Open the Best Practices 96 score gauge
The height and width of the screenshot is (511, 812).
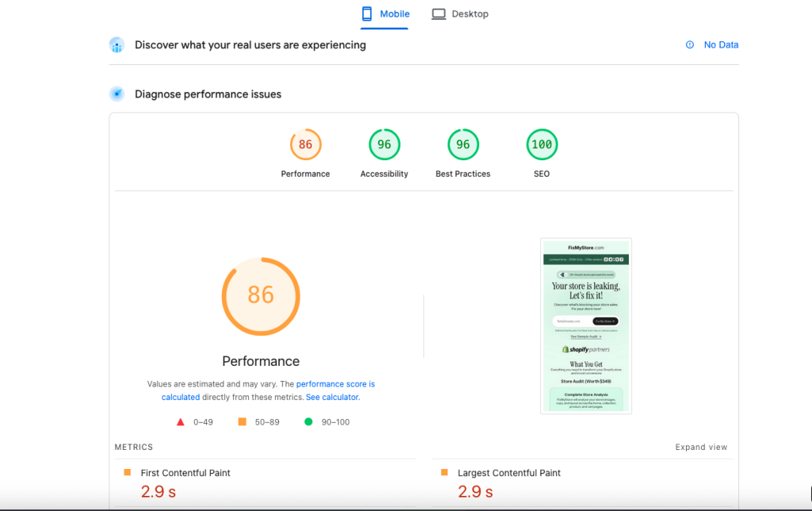[463, 145]
